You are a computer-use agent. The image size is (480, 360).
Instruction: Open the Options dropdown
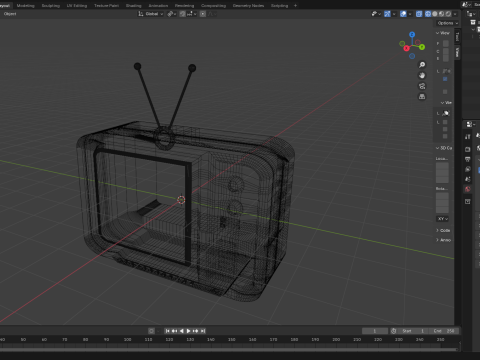[448, 23]
